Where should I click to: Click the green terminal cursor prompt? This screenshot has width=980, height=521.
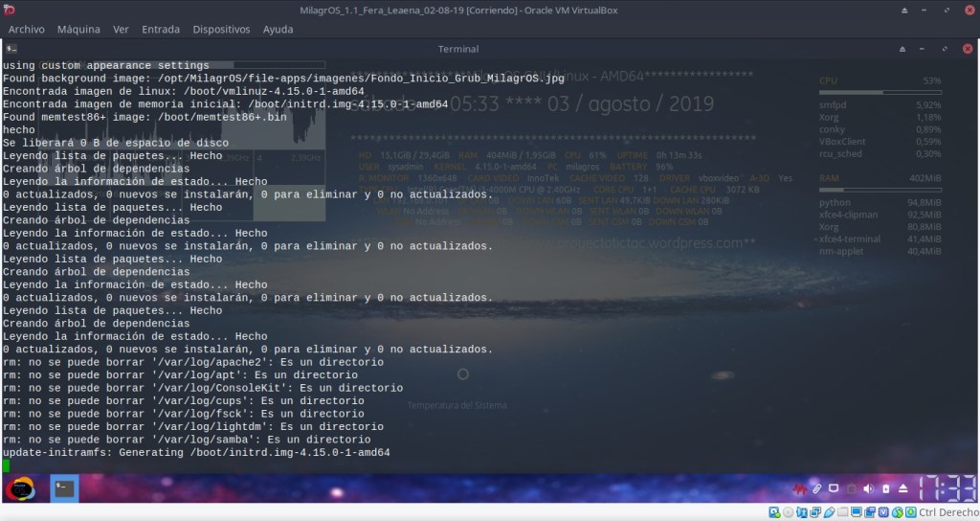click(x=7, y=465)
